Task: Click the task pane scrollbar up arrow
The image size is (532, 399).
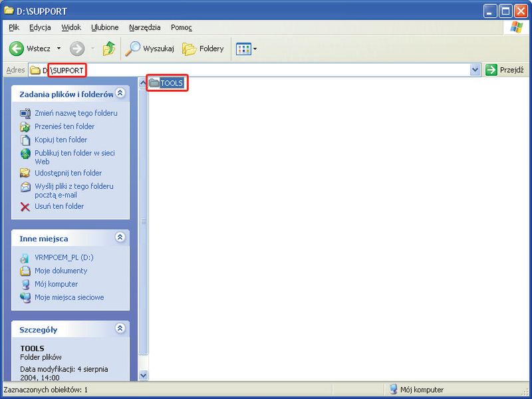Action: [x=143, y=82]
